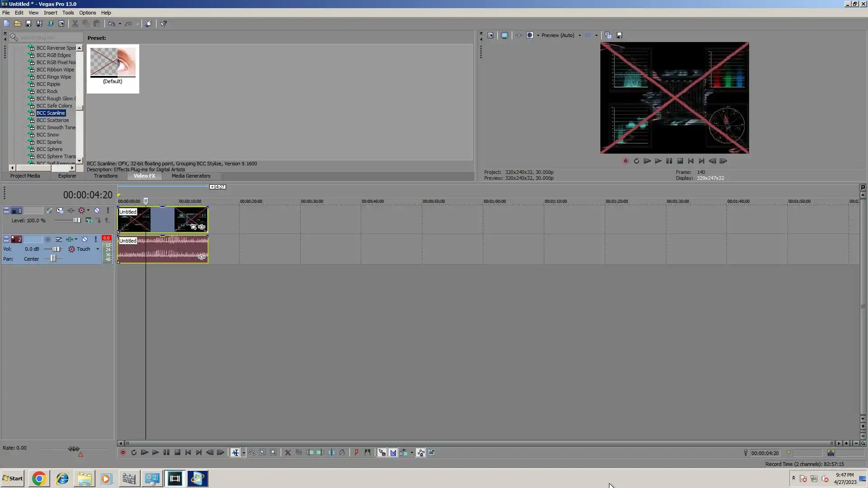Solo audio track 2
The image size is (868, 488).
click(x=95, y=239)
